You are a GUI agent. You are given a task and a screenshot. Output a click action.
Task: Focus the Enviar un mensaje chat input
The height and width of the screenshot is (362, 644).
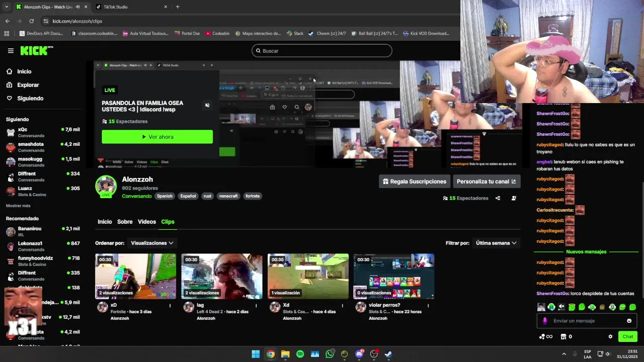(x=587, y=321)
